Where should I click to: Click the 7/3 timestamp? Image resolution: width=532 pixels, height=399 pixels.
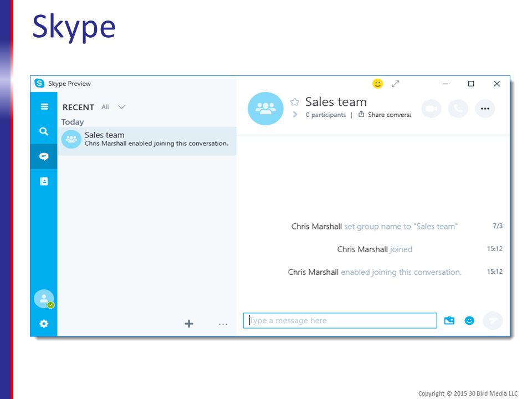[x=498, y=226]
